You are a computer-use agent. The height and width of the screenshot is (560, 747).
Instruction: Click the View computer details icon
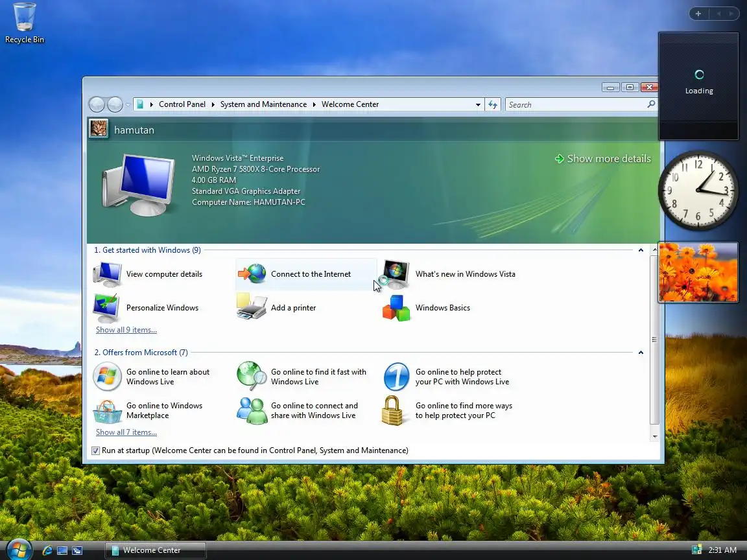coord(107,274)
